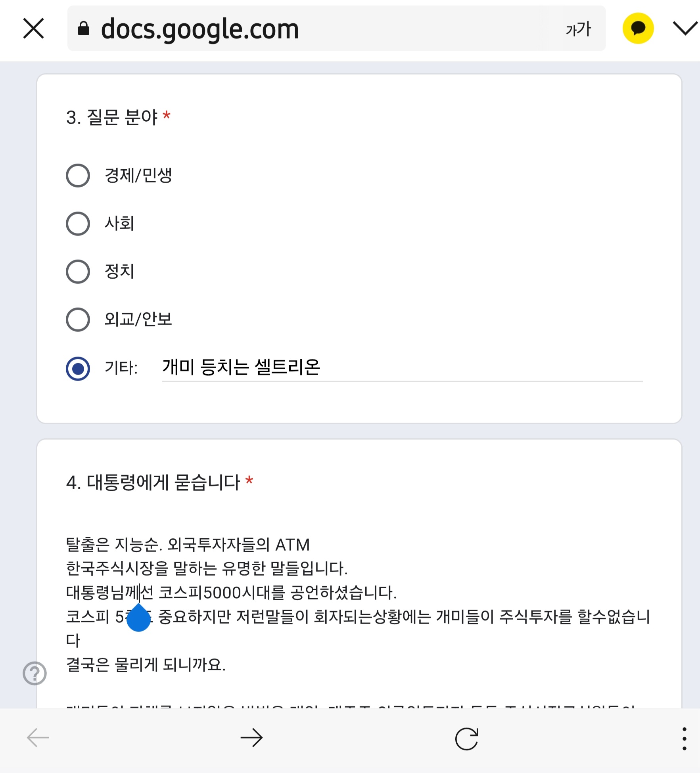Tap the yellow KakaoTalk chat bubble icon
This screenshot has height=773, width=700.
pos(638,29)
